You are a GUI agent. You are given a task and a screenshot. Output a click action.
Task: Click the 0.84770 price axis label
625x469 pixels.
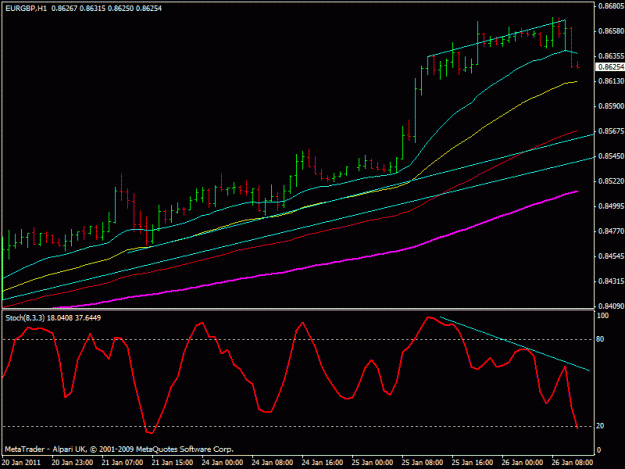(x=611, y=231)
